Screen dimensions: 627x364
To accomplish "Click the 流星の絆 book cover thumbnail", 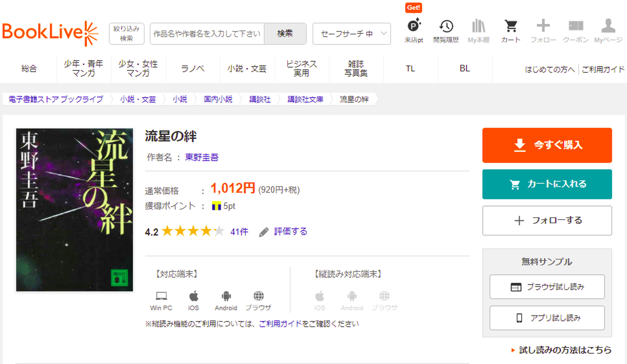I will [x=74, y=210].
